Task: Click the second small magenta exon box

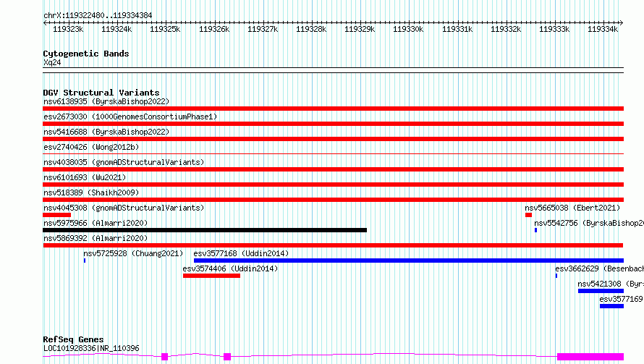Action: [227, 357]
